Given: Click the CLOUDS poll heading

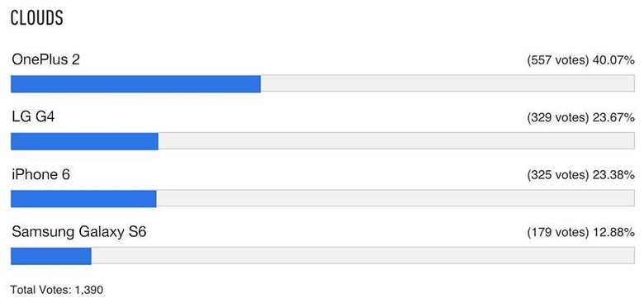Looking at the screenshot, I should pos(36,18).
